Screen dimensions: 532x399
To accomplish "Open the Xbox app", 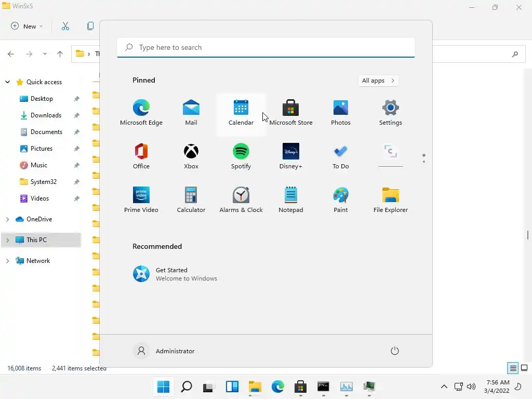I will tap(191, 156).
